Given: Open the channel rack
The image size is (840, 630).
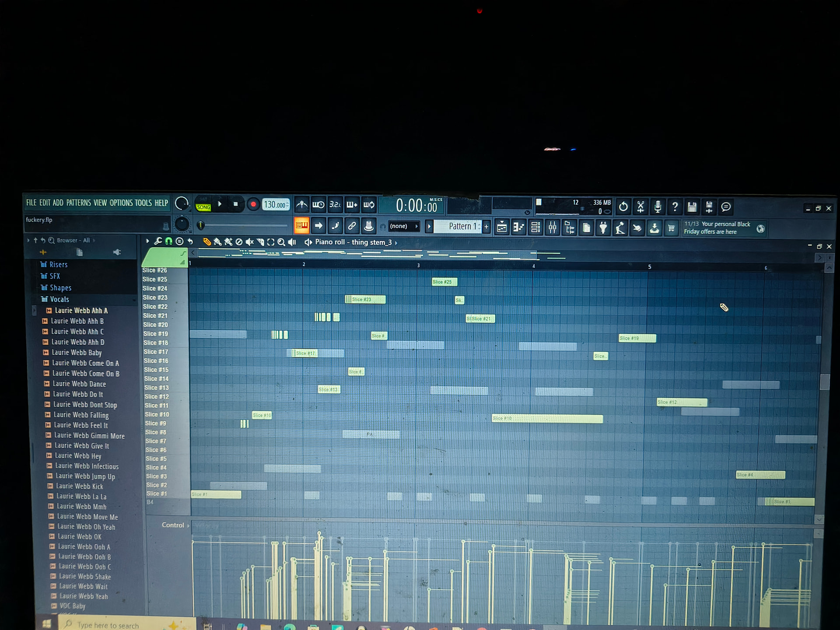Looking at the screenshot, I should (535, 227).
